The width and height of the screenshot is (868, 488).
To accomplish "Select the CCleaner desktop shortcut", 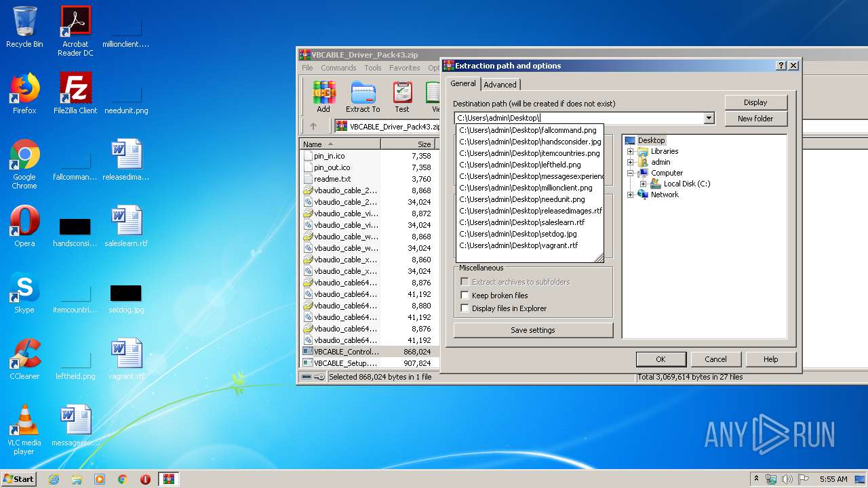I will coord(24,359).
